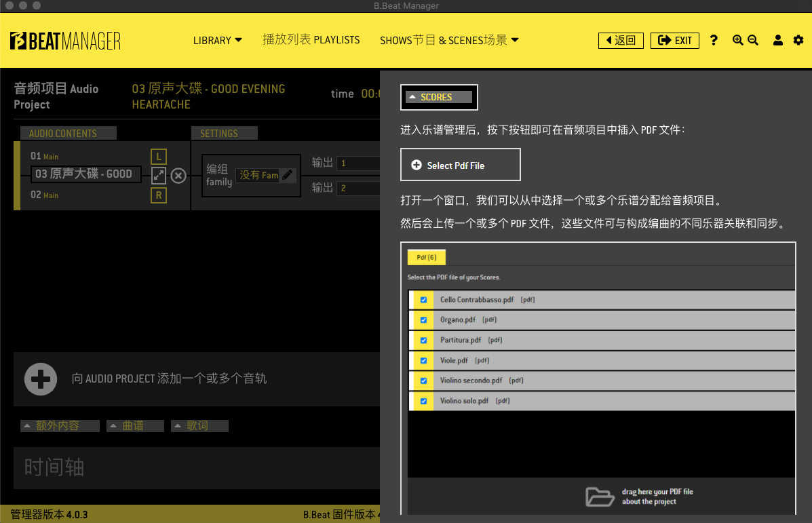Select the Cello Contrabbasso.pdf file name
Screen dimensions: 812x523
point(477,300)
